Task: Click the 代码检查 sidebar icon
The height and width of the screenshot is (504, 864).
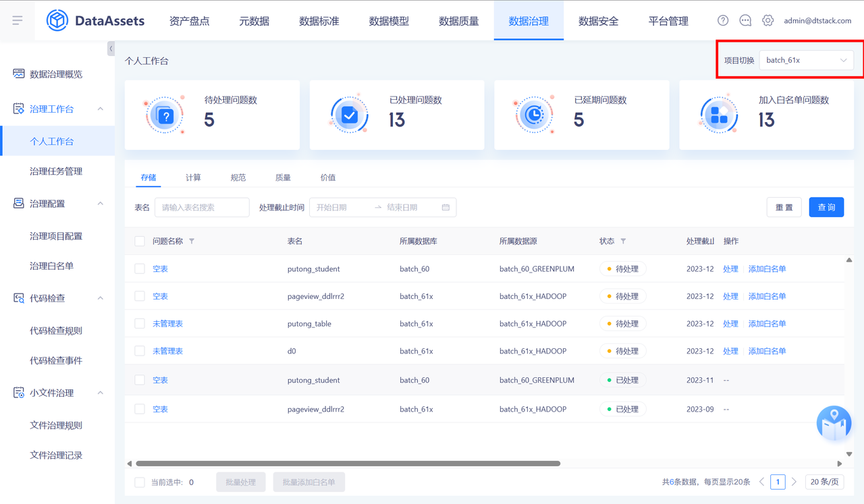Action: pyautogui.click(x=19, y=298)
